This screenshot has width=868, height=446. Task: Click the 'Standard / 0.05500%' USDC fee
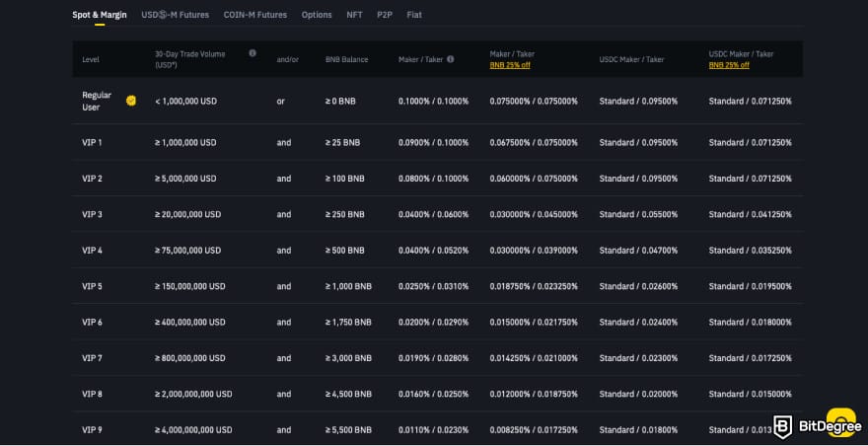click(638, 214)
